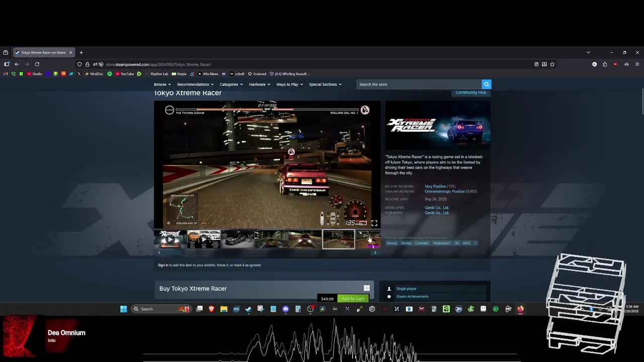Open the Community Hub
644x362 pixels.
[471, 93]
